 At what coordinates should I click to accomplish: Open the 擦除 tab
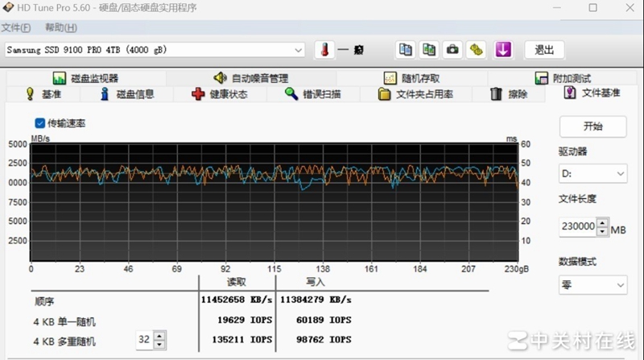[509, 94]
